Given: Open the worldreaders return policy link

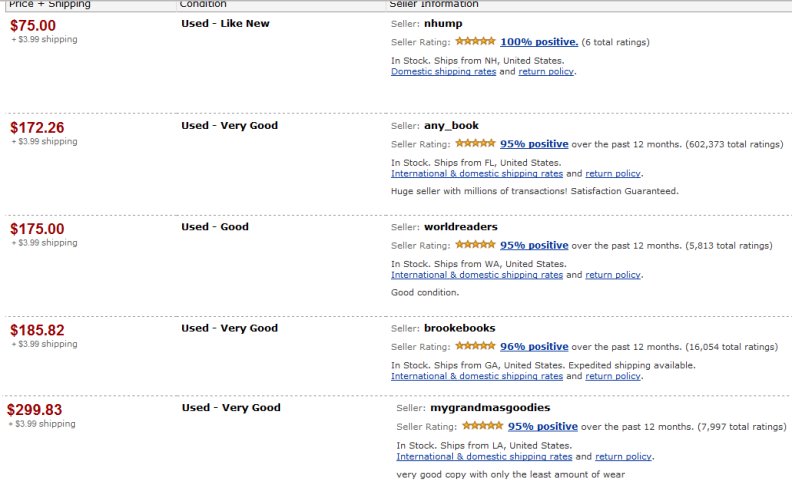Looking at the screenshot, I should coord(613,275).
